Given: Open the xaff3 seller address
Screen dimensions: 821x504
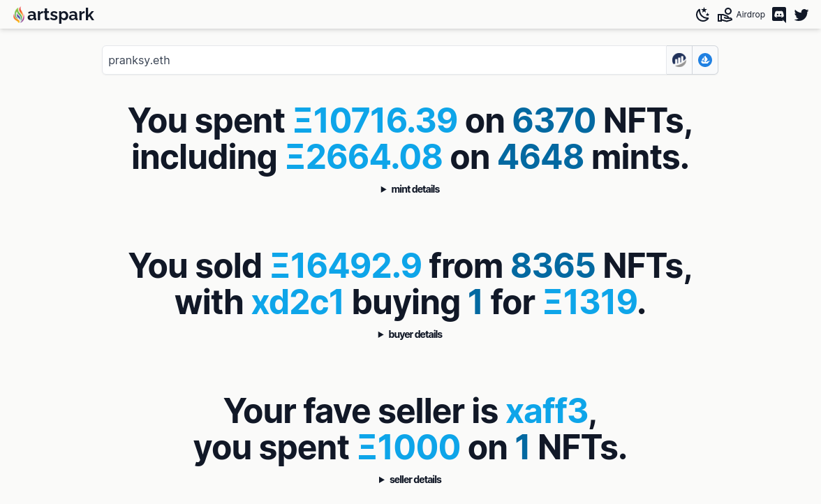Looking at the screenshot, I should click(547, 411).
